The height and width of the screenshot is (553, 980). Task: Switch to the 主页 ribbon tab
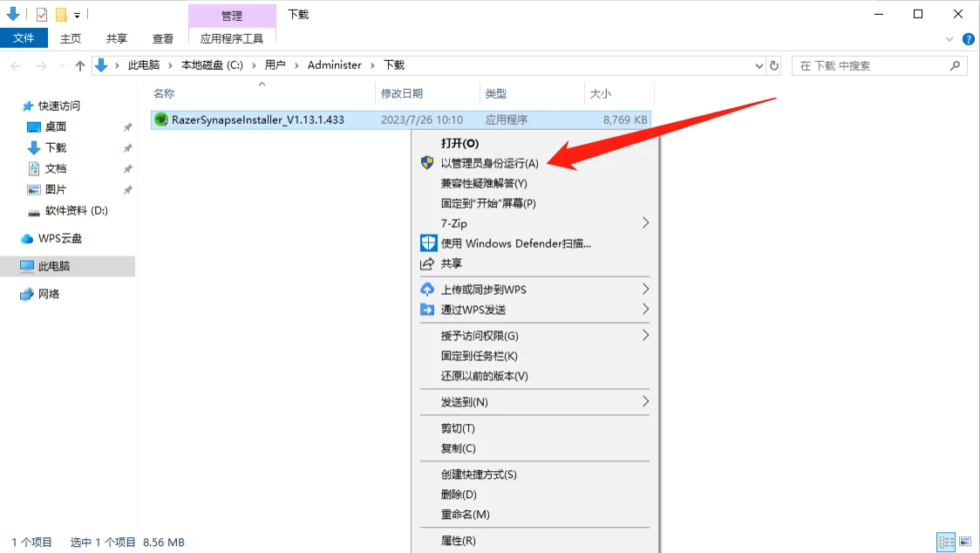pyautogui.click(x=71, y=38)
